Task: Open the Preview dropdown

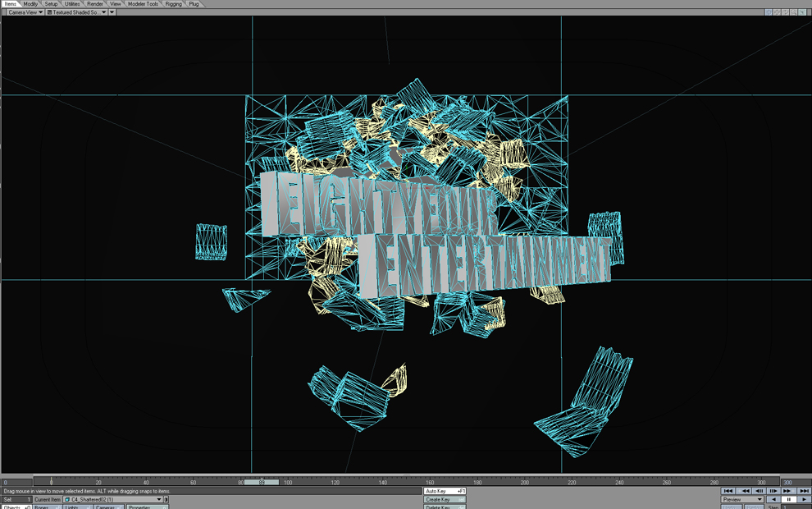Action: (742, 500)
